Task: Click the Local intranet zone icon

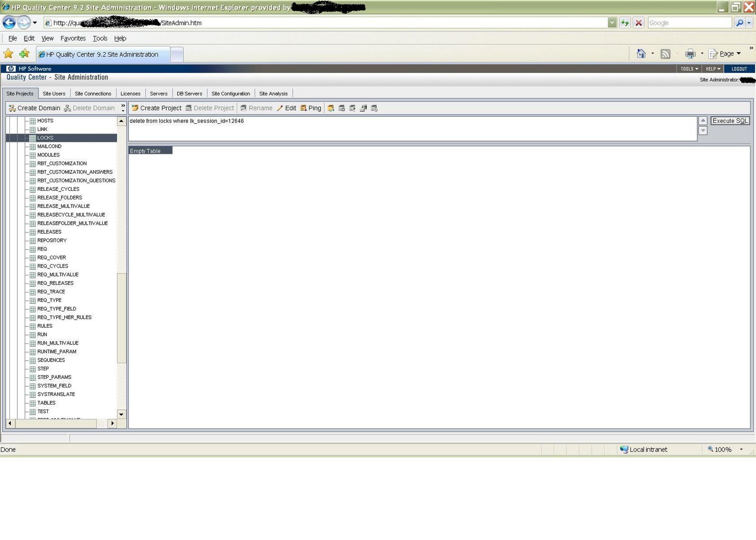Action: coord(624,449)
